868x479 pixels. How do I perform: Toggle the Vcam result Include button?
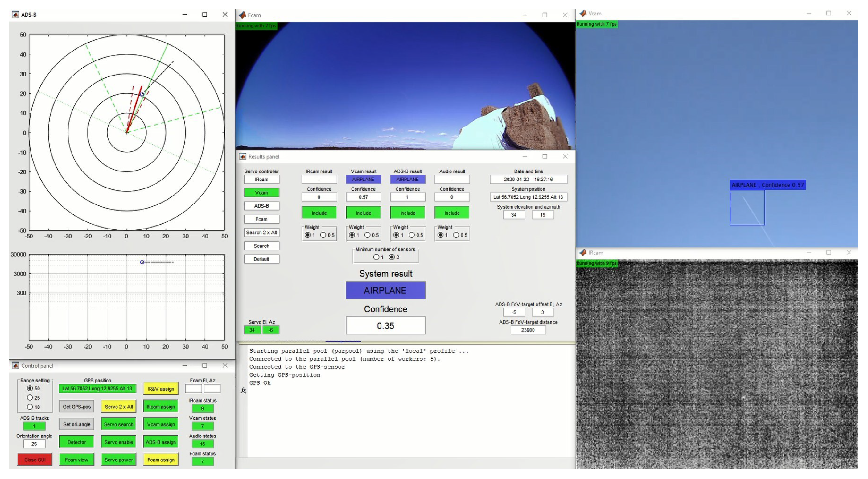363,213
